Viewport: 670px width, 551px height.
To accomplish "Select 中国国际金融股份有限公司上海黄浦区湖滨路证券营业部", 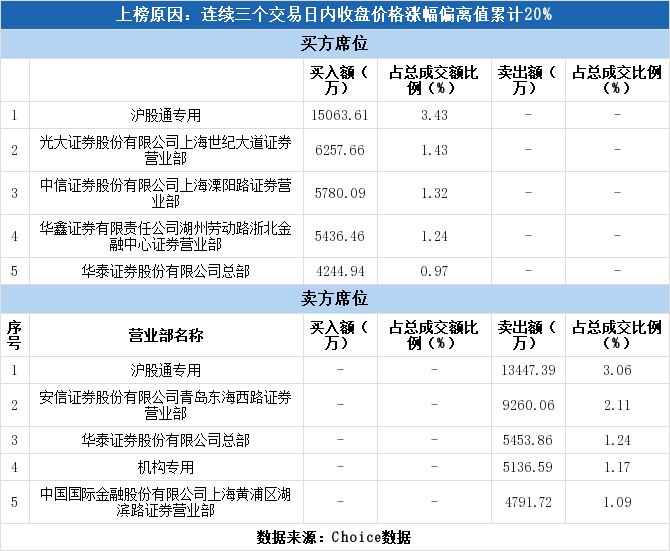I will (166, 502).
